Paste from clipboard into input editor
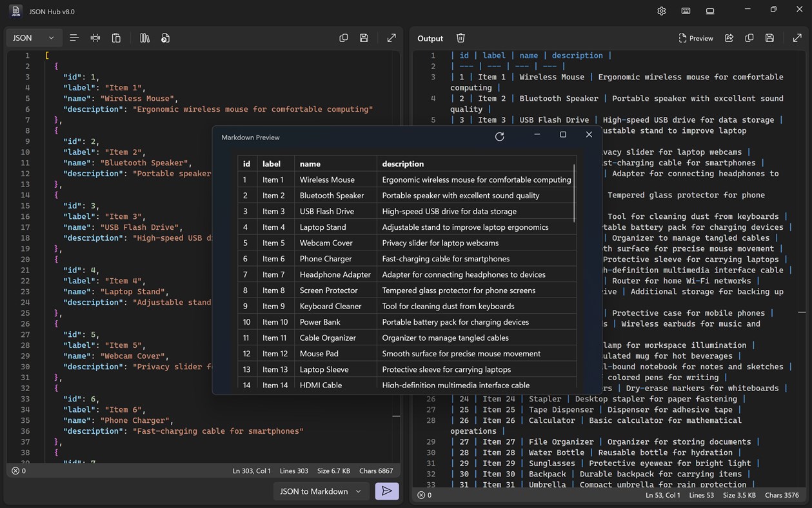 click(x=116, y=38)
